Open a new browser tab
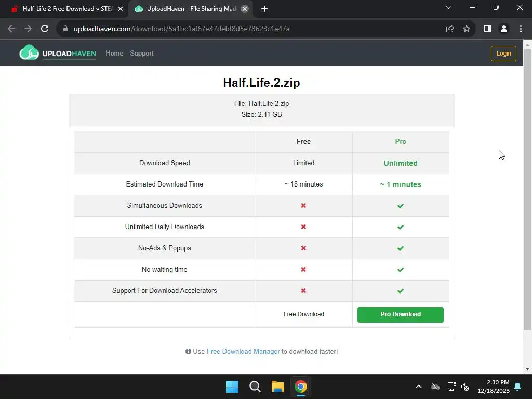Viewport: 532px width, 399px height. click(x=264, y=9)
